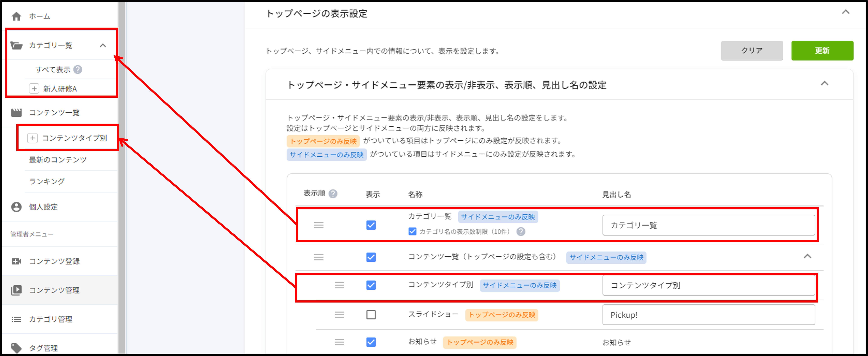Click 見出し名 field containing カテゴリ一覧
Image resolution: width=868 pixels, height=356 pixels.
(x=709, y=225)
